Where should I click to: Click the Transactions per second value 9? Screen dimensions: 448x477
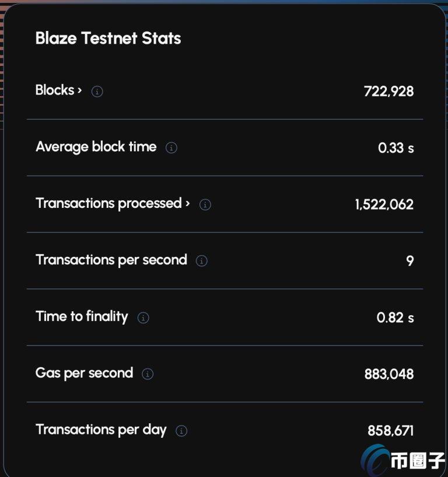[410, 261]
